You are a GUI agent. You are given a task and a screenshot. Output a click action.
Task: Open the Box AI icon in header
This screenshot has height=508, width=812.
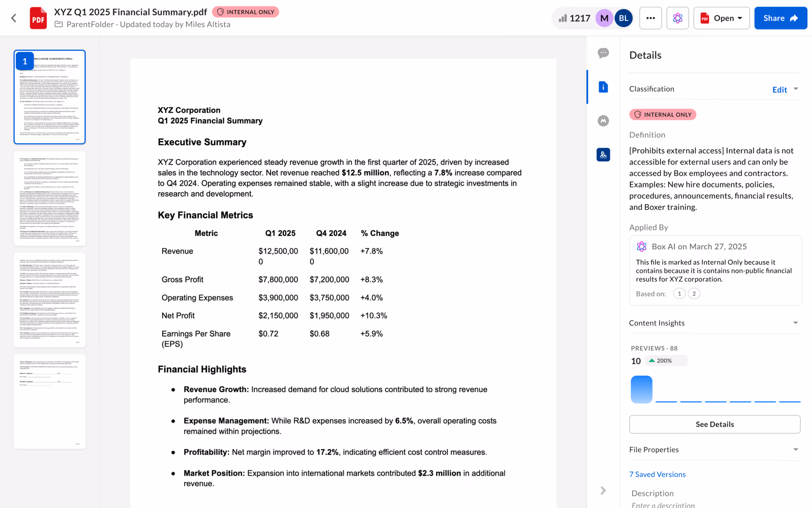pos(677,18)
